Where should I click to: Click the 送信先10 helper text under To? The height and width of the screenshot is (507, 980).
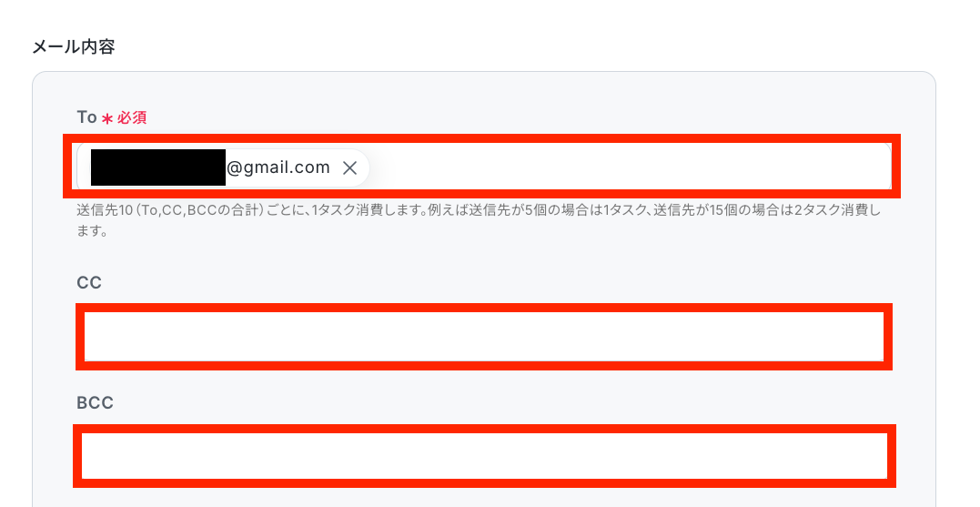click(x=105, y=210)
